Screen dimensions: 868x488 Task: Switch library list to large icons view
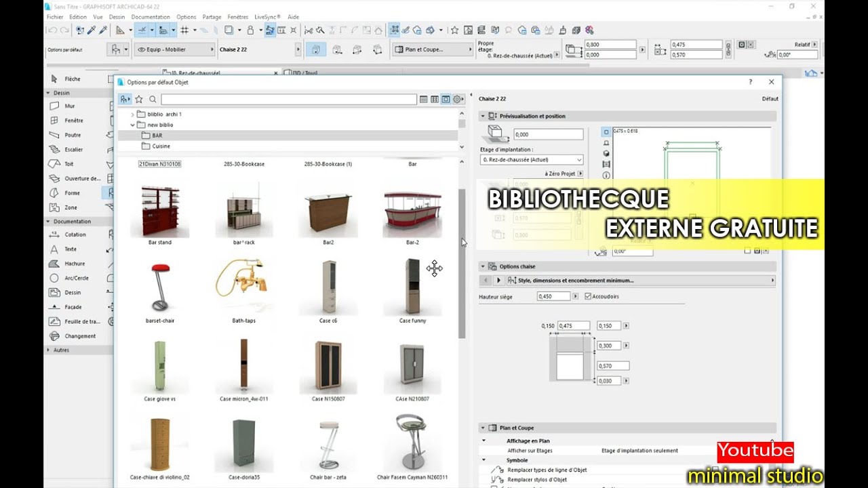(446, 99)
